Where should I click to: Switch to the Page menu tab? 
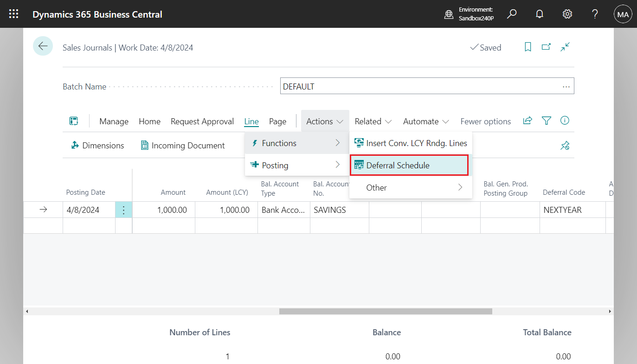tap(277, 121)
